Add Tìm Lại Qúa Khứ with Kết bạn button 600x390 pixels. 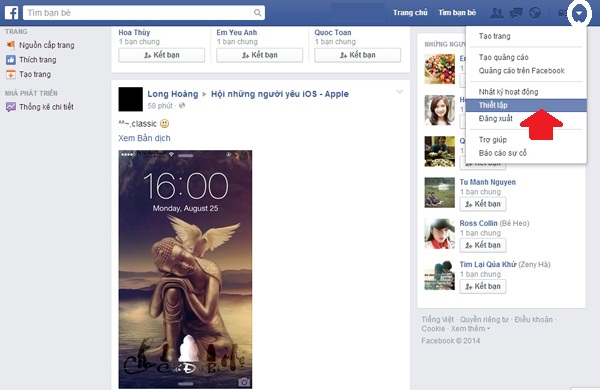(483, 286)
